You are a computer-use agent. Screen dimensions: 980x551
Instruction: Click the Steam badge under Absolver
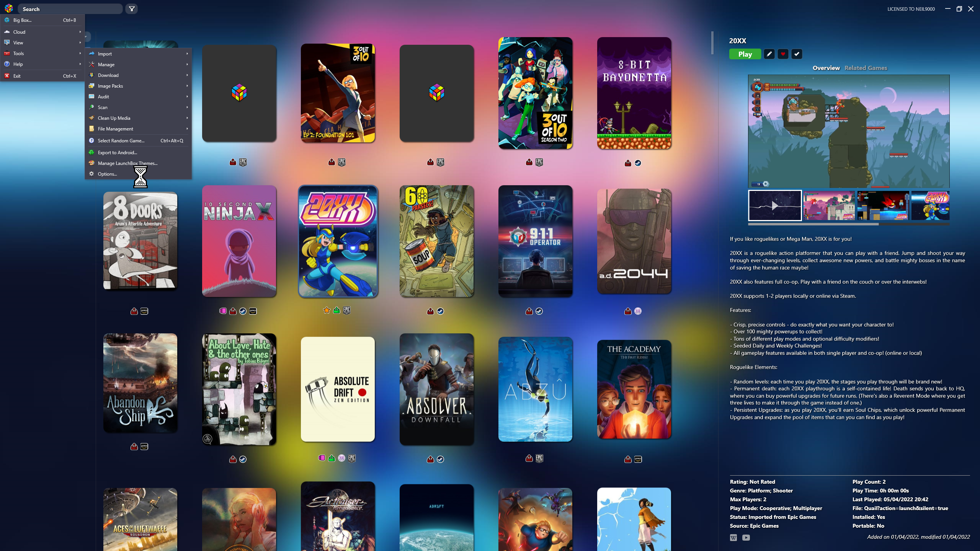pyautogui.click(x=440, y=459)
